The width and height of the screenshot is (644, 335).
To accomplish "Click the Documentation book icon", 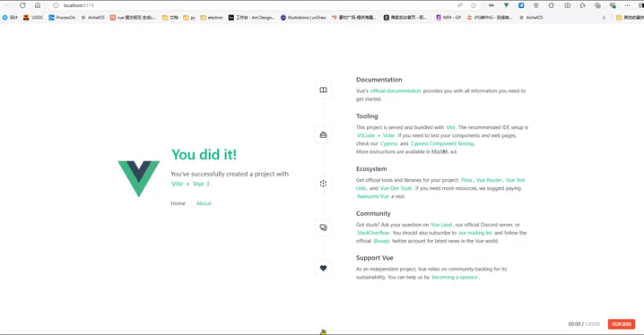I will click(x=323, y=90).
